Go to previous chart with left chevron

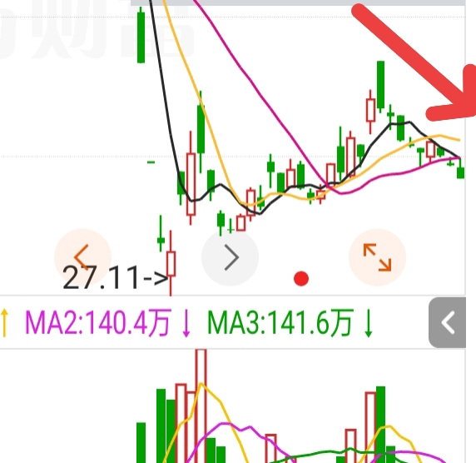click(x=82, y=257)
